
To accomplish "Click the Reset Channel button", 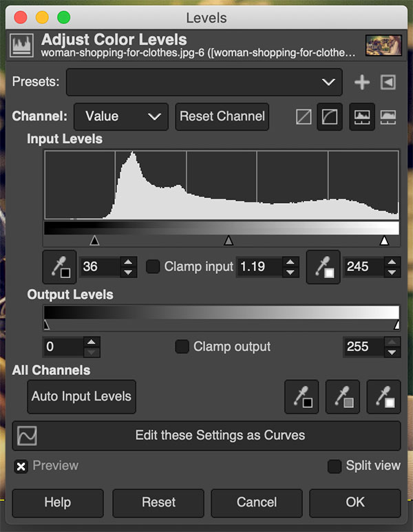I will (x=222, y=117).
